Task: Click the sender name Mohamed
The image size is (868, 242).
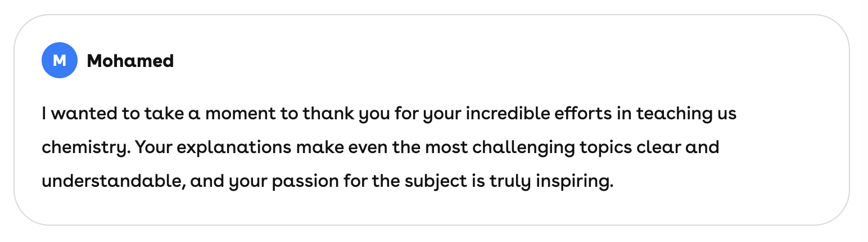Action: (130, 61)
